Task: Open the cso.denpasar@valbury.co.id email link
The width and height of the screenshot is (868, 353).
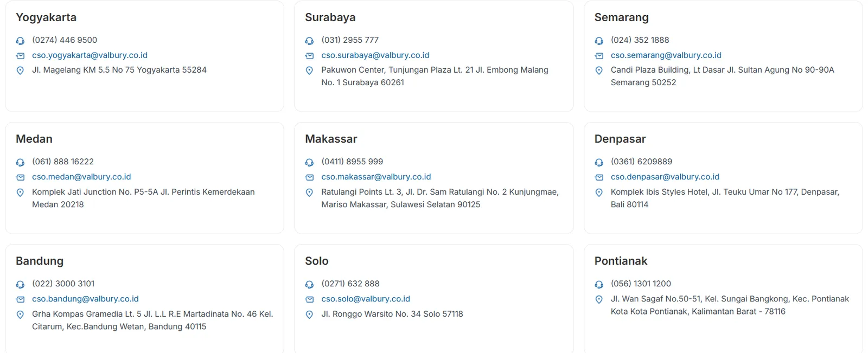Action: pyautogui.click(x=665, y=177)
